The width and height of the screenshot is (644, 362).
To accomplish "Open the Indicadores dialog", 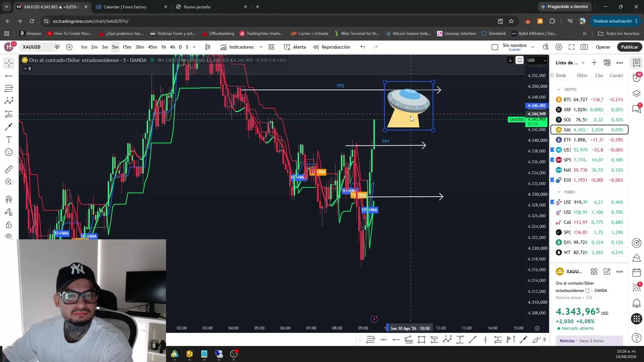I will point(237,47).
